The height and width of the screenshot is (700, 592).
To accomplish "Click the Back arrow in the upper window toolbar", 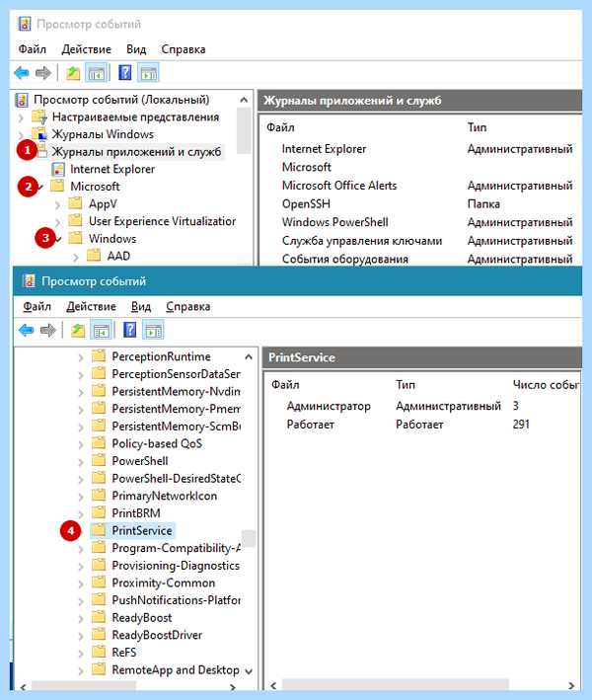I will pos(22,73).
